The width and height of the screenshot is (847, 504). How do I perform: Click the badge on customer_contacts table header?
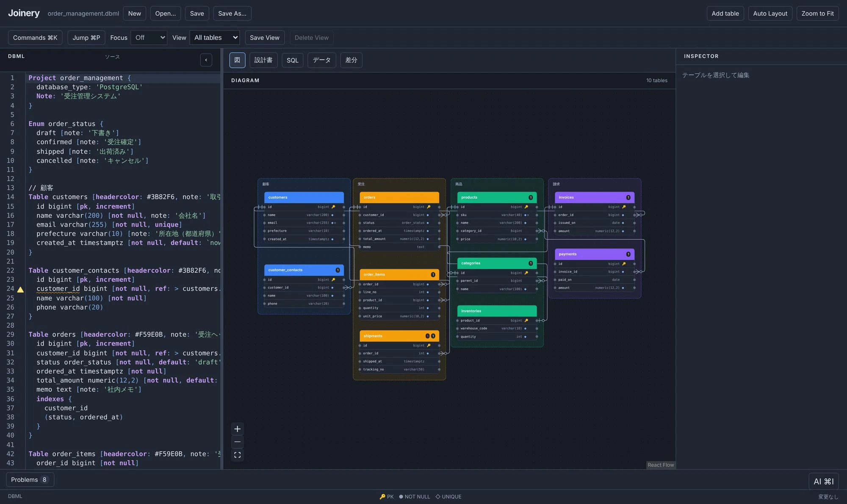(338, 270)
